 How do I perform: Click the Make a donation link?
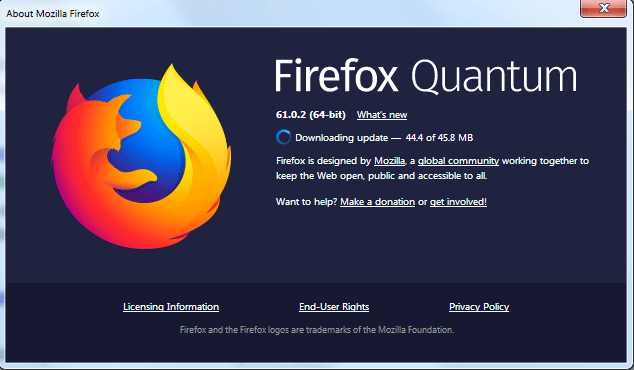[x=378, y=202]
